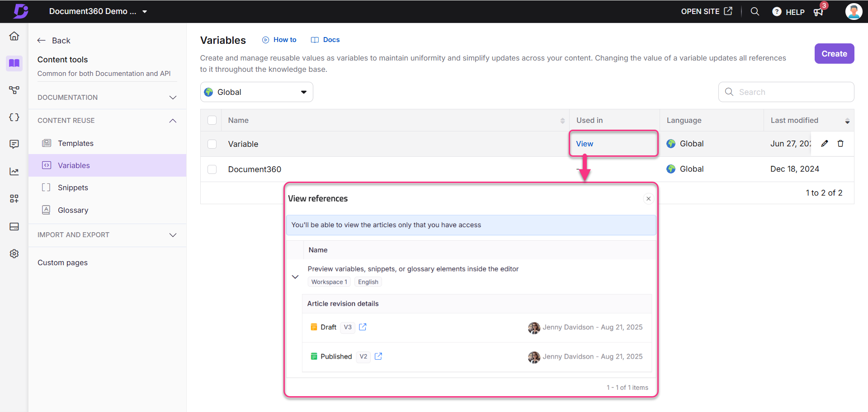This screenshot has height=412, width=868.
Task: Open the Drive storage icon in left rail
Action: coord(14,226)
